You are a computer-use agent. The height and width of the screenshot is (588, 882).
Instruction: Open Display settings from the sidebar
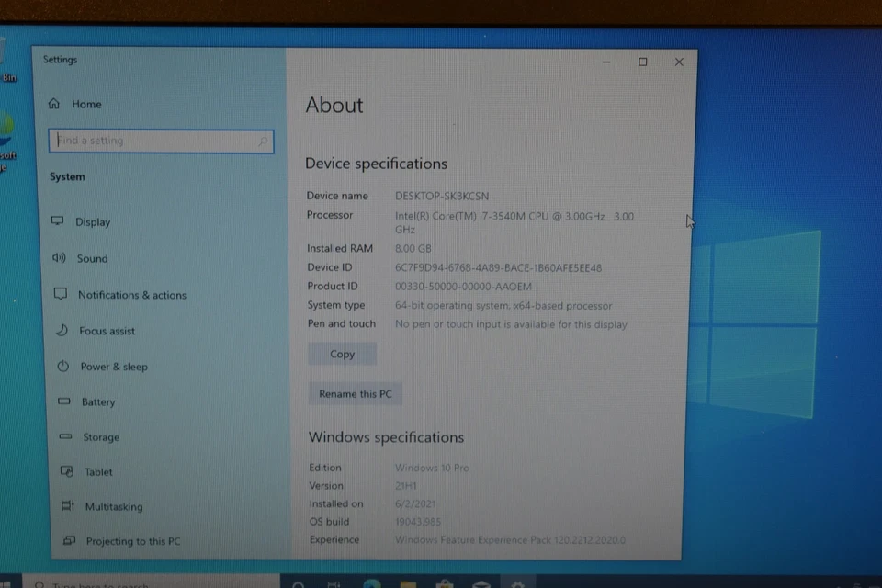(x=93, y=221)
